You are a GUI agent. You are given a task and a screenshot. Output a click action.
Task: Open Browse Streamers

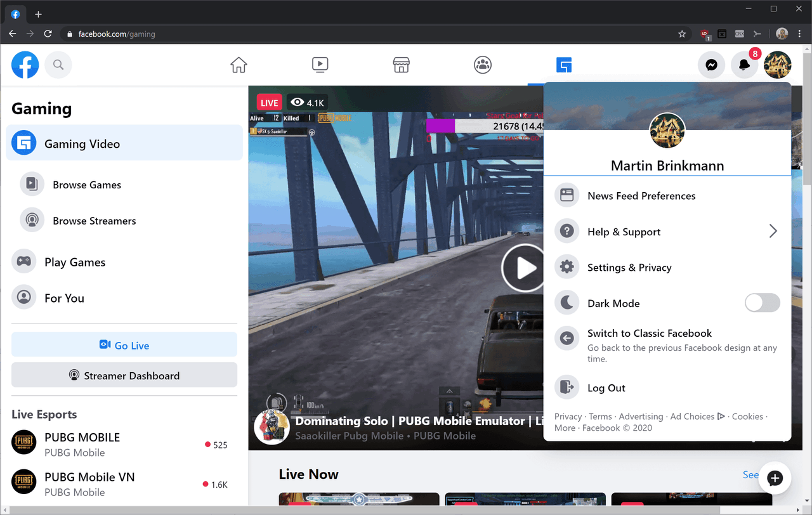pyautogui.click(x=95, y=221)
